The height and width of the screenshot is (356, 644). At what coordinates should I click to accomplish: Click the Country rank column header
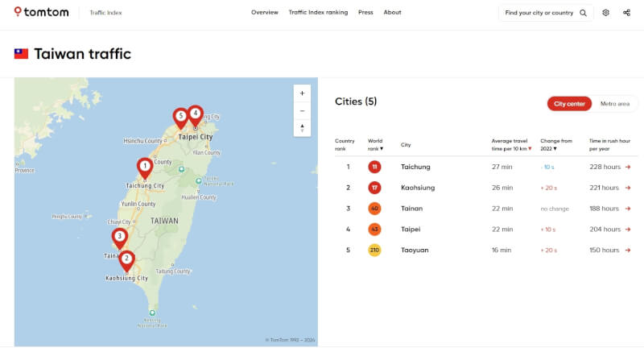point(345,145)
